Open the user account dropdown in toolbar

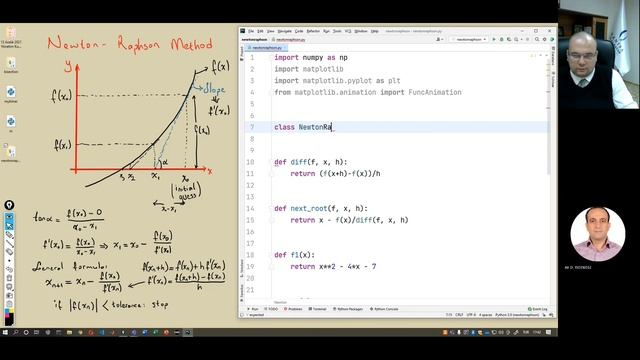click(440, 40)
